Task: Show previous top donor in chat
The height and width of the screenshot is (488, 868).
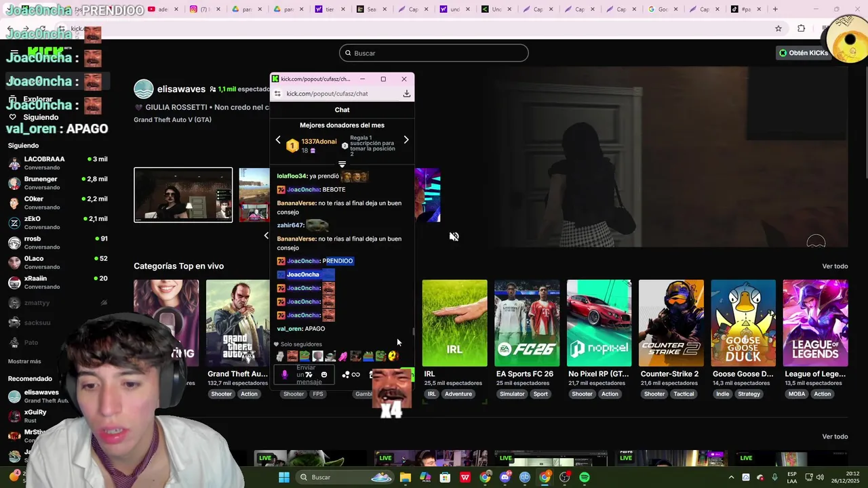Action: (277, 140)
